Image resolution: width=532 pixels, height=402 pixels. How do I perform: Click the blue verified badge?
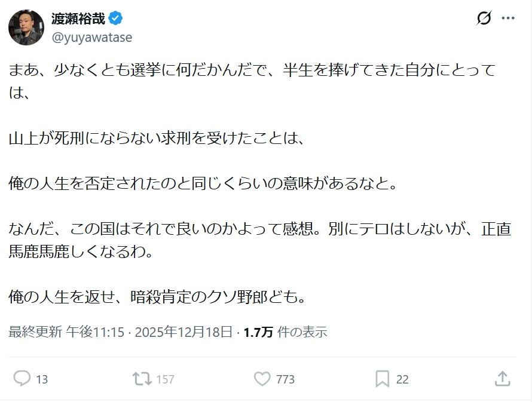[x=116, y=19]
